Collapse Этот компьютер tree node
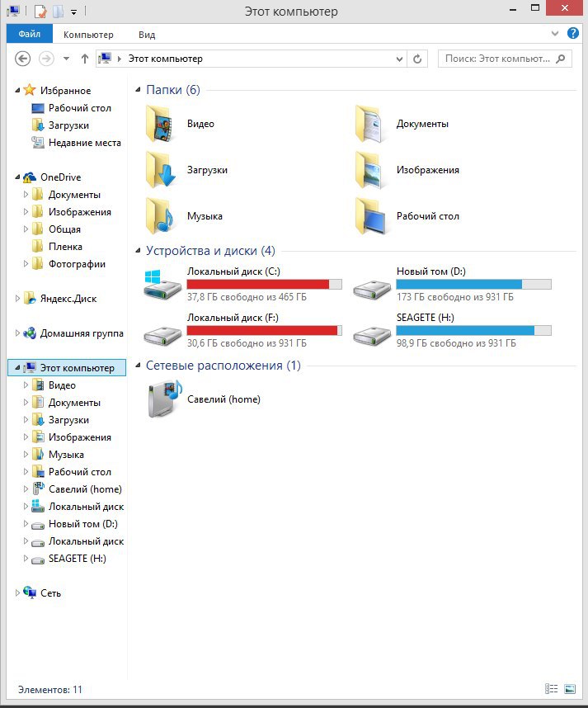Image resolution: width=588 pixels, height=708 pixels. tap(17, 368)
